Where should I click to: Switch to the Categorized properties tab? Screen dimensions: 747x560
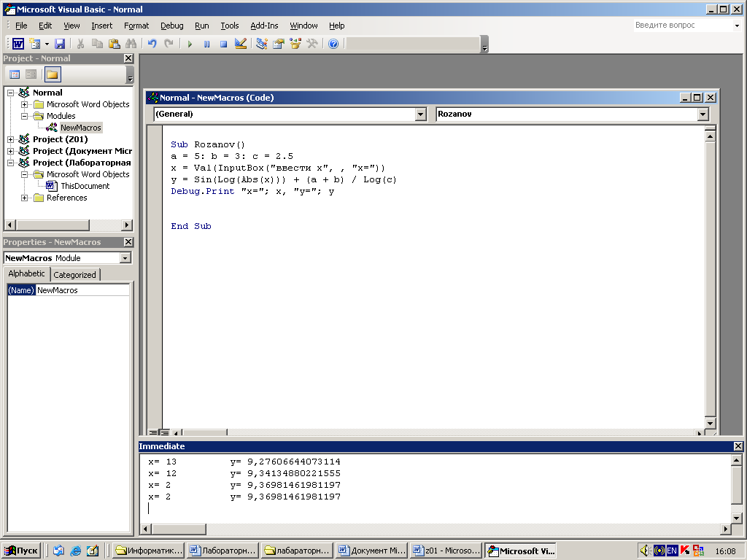[x=75, y=275]
